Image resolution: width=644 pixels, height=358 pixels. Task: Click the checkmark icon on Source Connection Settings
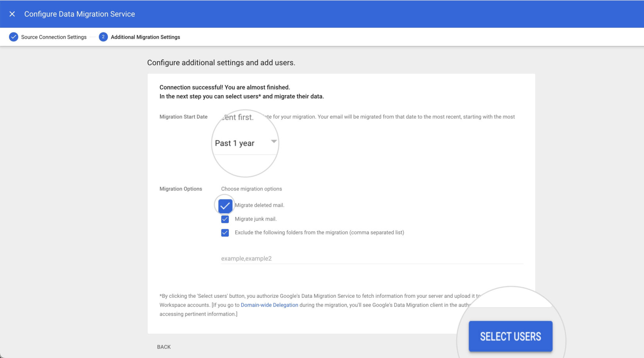[13, 36]
